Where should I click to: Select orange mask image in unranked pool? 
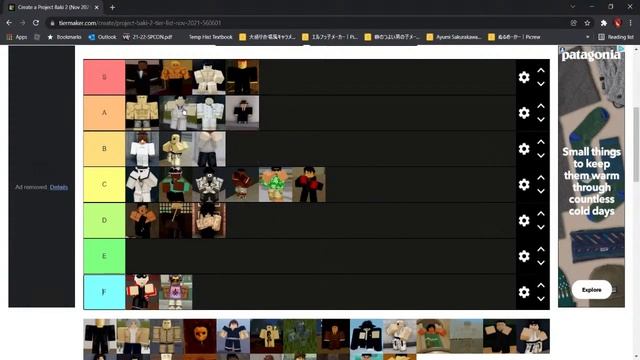click(200, 336)
